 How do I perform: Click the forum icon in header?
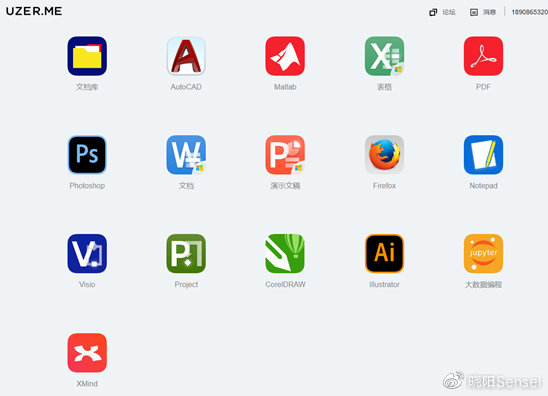pyautogui.click(x=433, y=12)
